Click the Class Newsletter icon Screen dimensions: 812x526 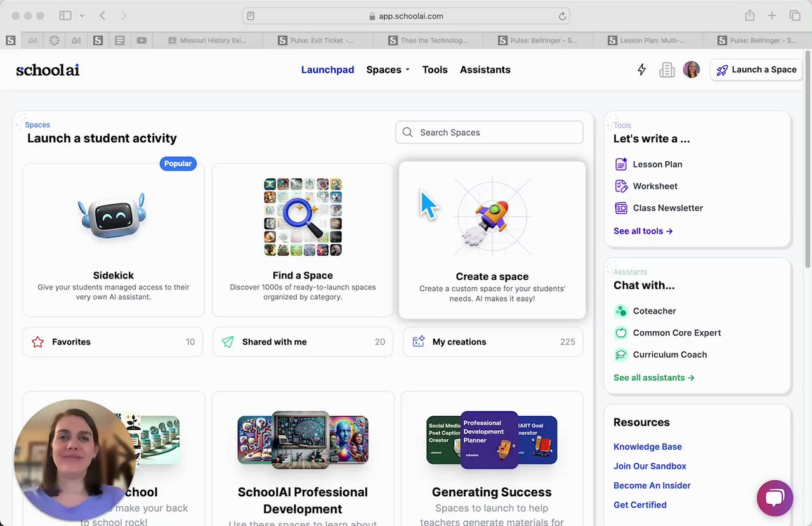(621, 208)
